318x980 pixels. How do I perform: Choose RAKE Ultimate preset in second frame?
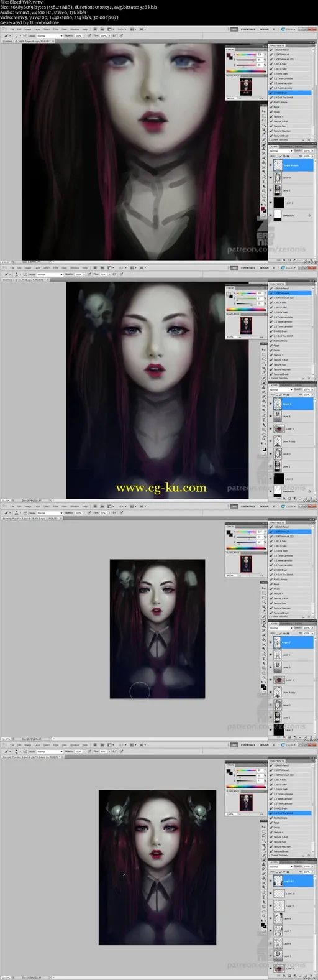point(290,341)
